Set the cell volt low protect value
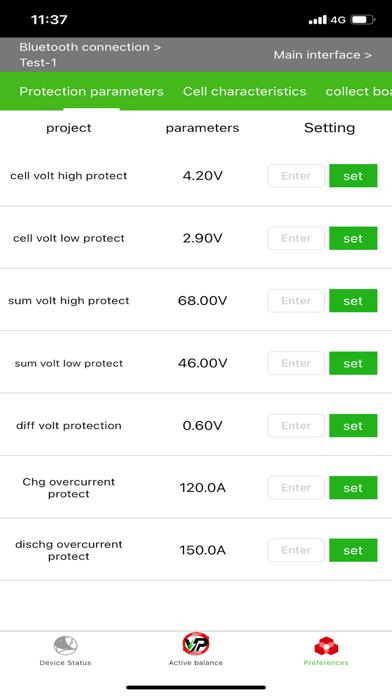392x696 pixels. 353,238
